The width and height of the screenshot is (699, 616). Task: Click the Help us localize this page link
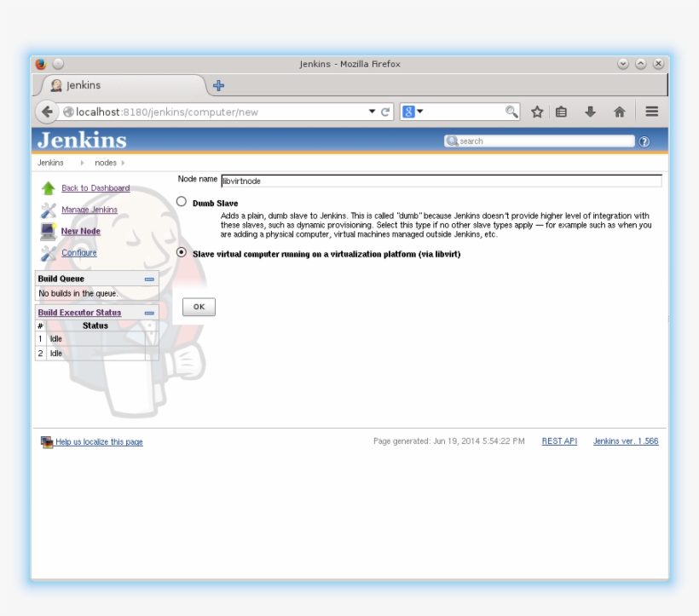(x=99, y=442)
